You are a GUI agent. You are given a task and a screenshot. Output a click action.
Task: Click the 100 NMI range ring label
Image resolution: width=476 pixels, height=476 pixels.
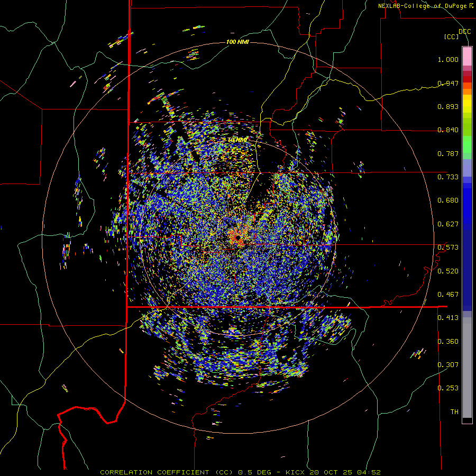(x=237, y=42)
